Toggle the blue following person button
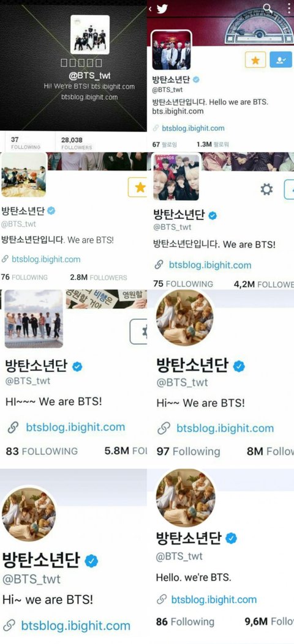This screenshot has height=644, width=294. click(281, 60)
